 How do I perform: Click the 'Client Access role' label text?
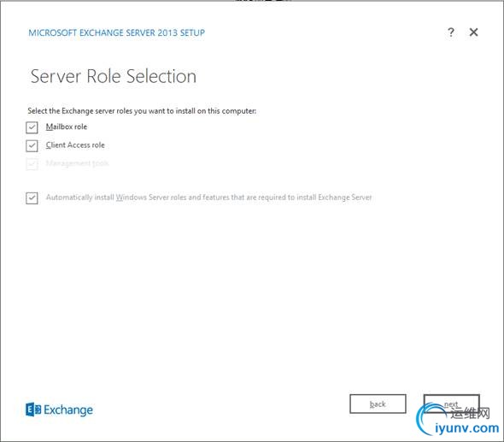[75, 145]
